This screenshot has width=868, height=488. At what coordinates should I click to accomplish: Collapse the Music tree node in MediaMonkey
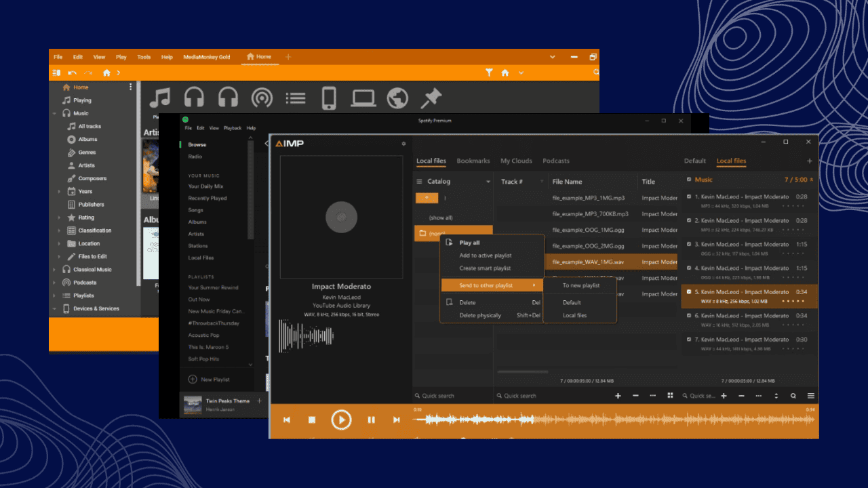(x=54, y=113)
